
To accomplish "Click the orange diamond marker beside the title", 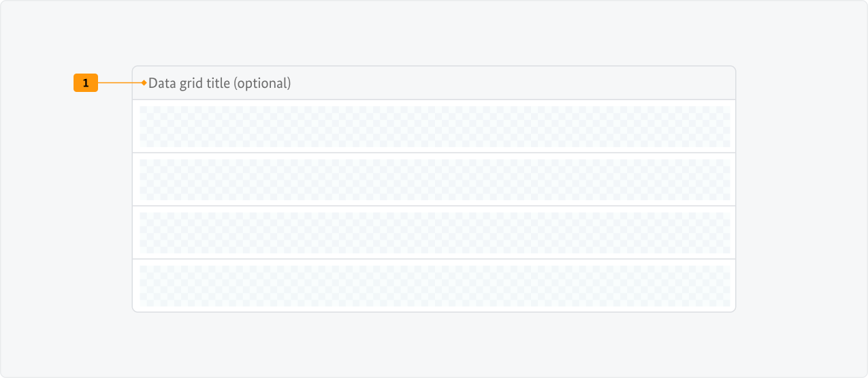I will click(x=144, y=83).
